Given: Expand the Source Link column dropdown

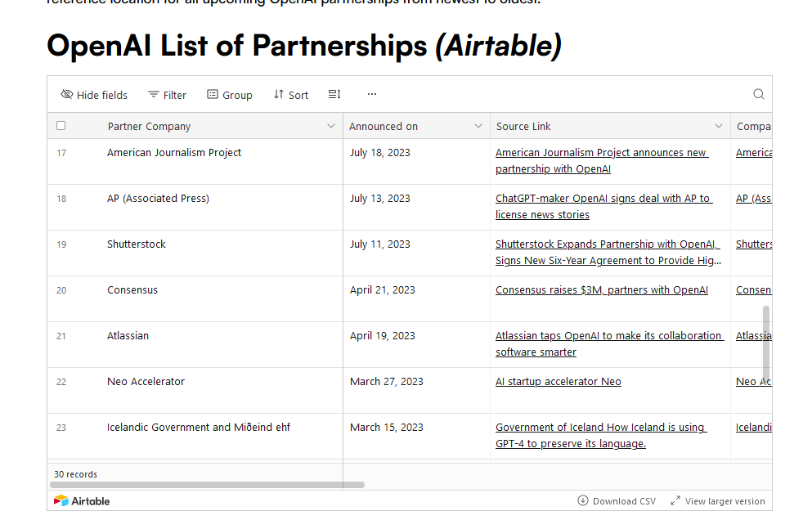Looking at the screenshot, I should [x=719, y=126].
